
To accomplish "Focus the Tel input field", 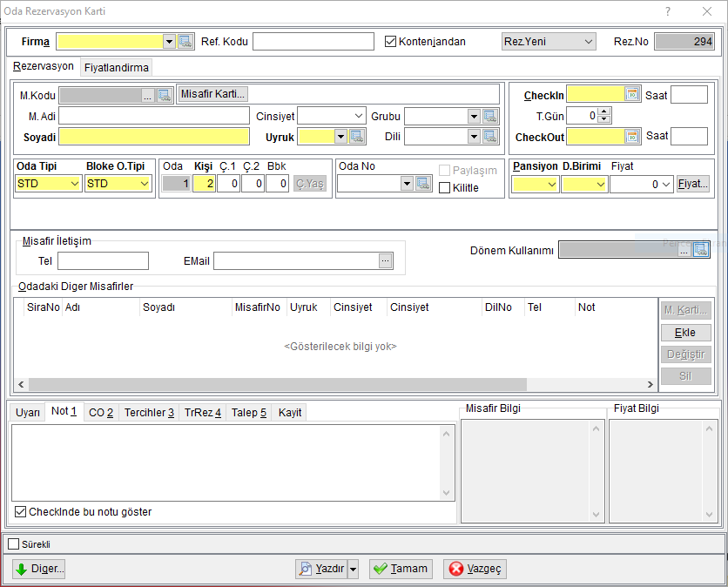I will [x=103, y=261].
